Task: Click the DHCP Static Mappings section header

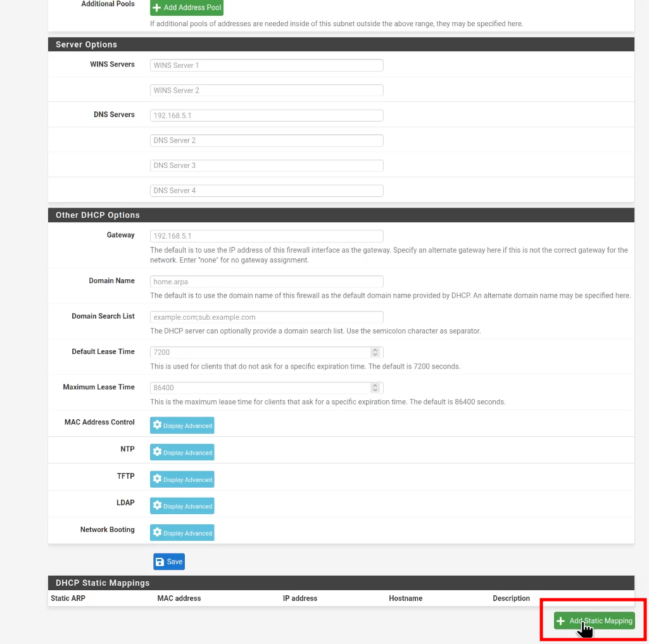Action: tap(341, 583)
